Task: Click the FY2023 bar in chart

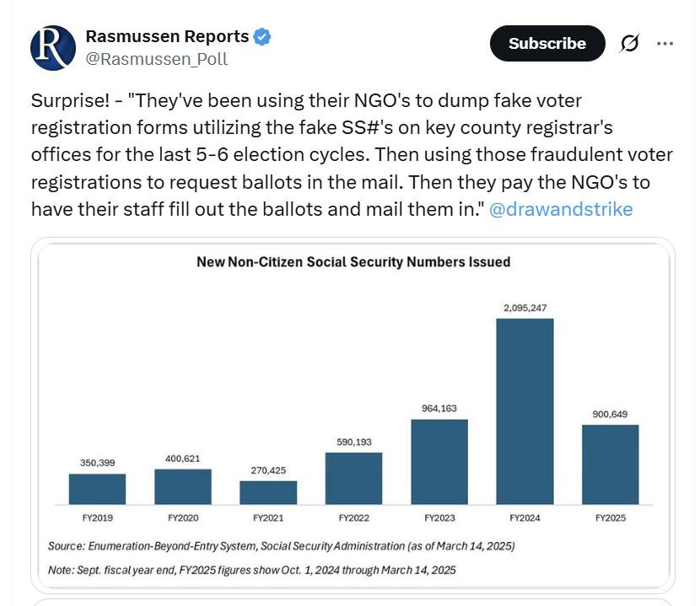Action: click(x=439, y=462)
